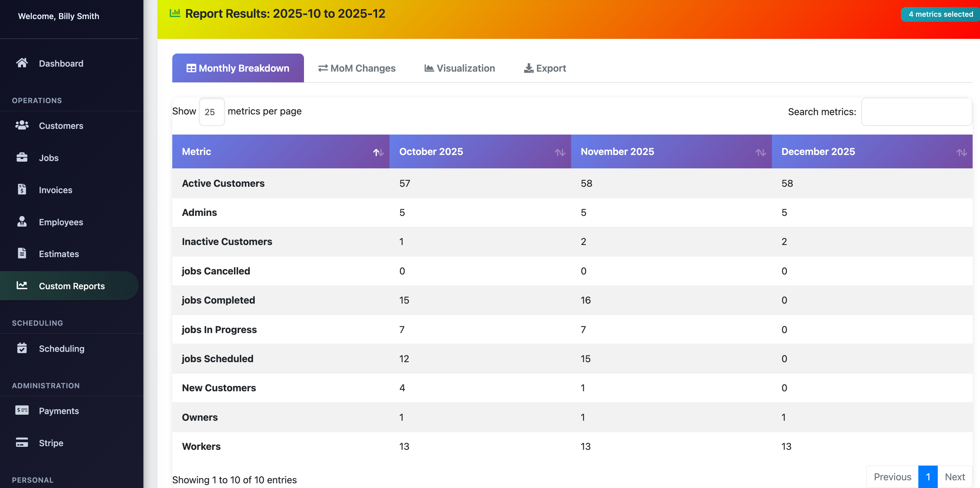Open Scheduling using the calendar icon
980x488 pixels.
[22, 348]
